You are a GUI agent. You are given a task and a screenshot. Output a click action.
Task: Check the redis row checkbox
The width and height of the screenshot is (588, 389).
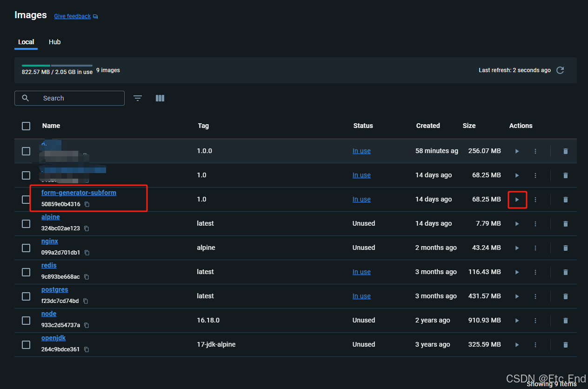(x=26, y=272)
